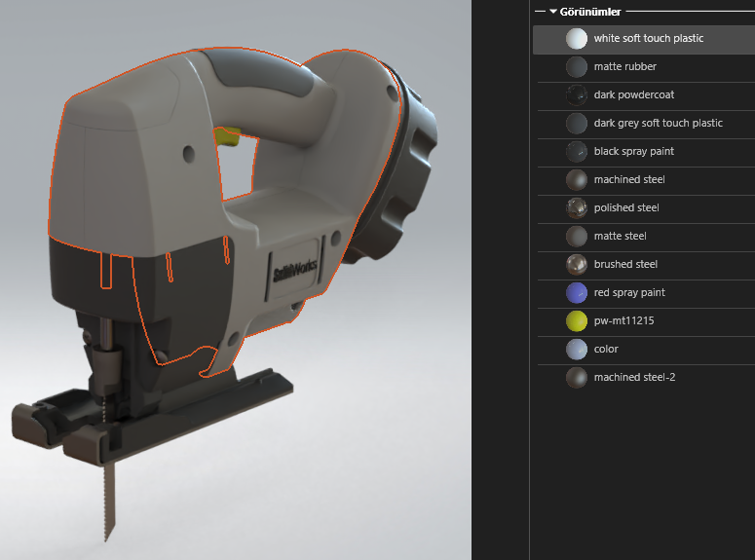Click the yellow trigger button on the jigsaw
The image size is (755, 560).
(x=228, y=136)
